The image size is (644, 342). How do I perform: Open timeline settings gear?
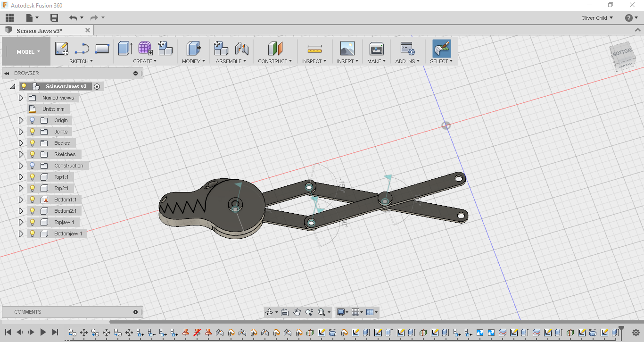pos(636,333)
